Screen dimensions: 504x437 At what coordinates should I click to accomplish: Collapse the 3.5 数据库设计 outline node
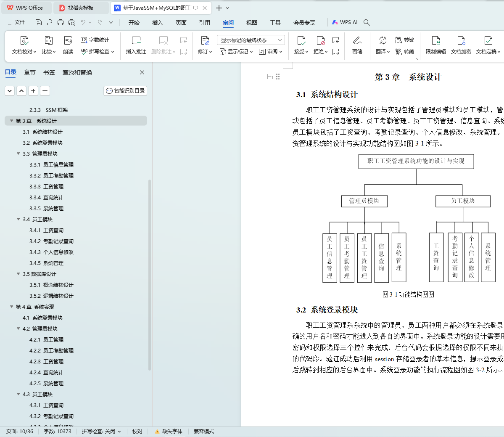pos(18,274)
